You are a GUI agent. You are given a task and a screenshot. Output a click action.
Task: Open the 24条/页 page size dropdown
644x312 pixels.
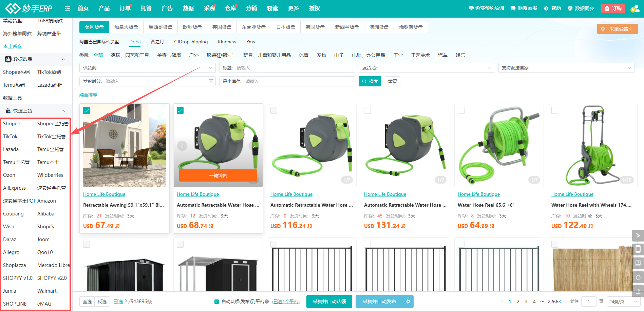pos(623,301)
